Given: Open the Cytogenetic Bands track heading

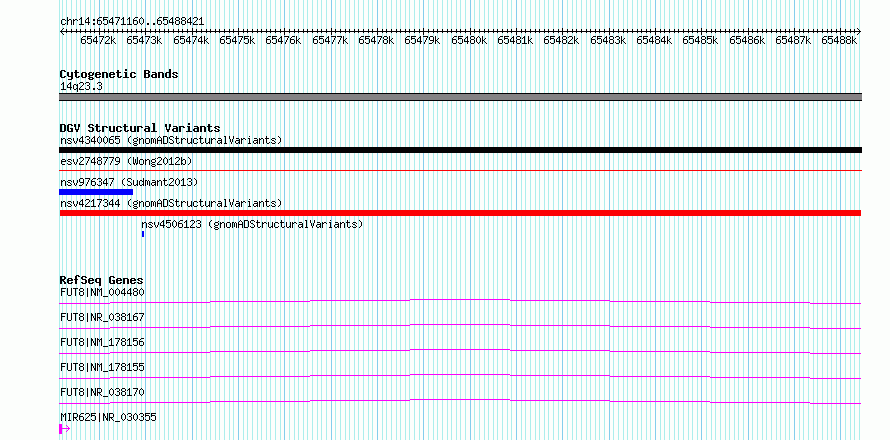Looking at the screenshot, I should 119,74.
